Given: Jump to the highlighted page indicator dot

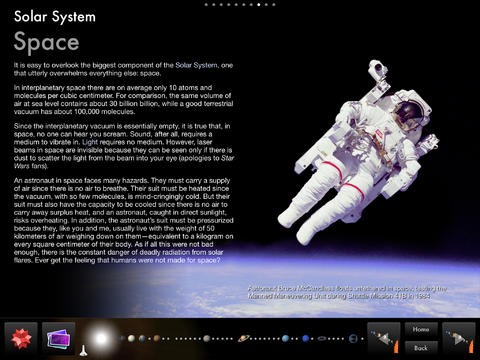Looking at the screenshot, I should click(x=259, y=5).
